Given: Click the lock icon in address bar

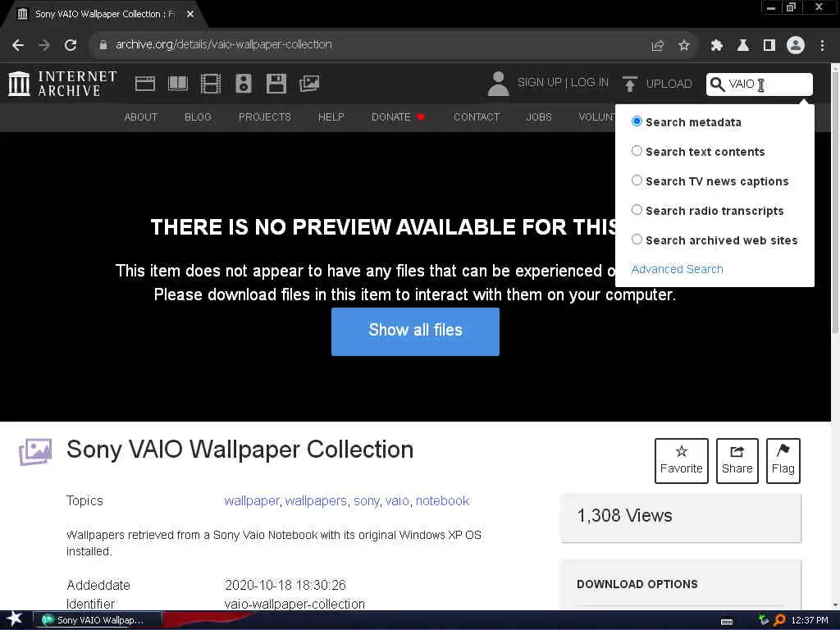Looking at the screenshot, I should [103, 45].
